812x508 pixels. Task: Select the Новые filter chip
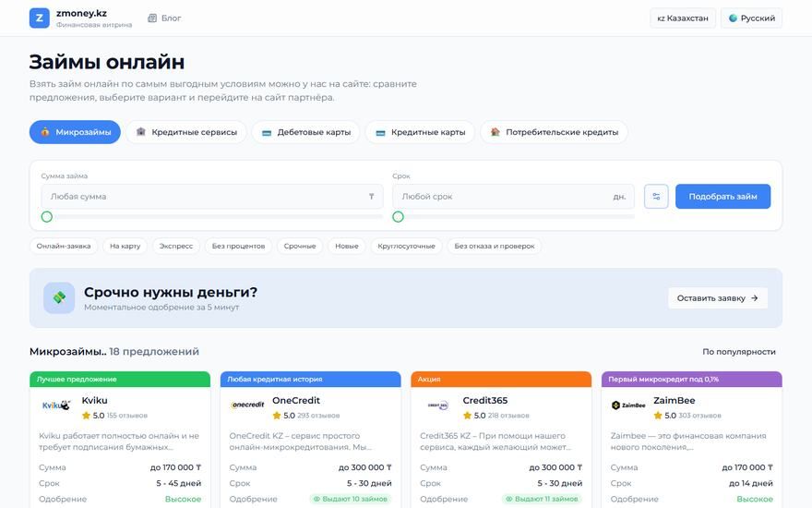coord(346,246)
